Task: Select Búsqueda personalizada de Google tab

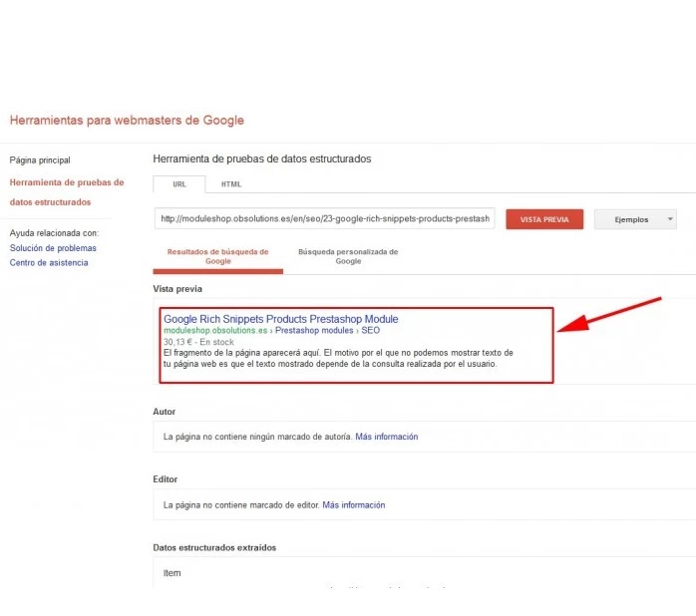Action: click(348, 256)
